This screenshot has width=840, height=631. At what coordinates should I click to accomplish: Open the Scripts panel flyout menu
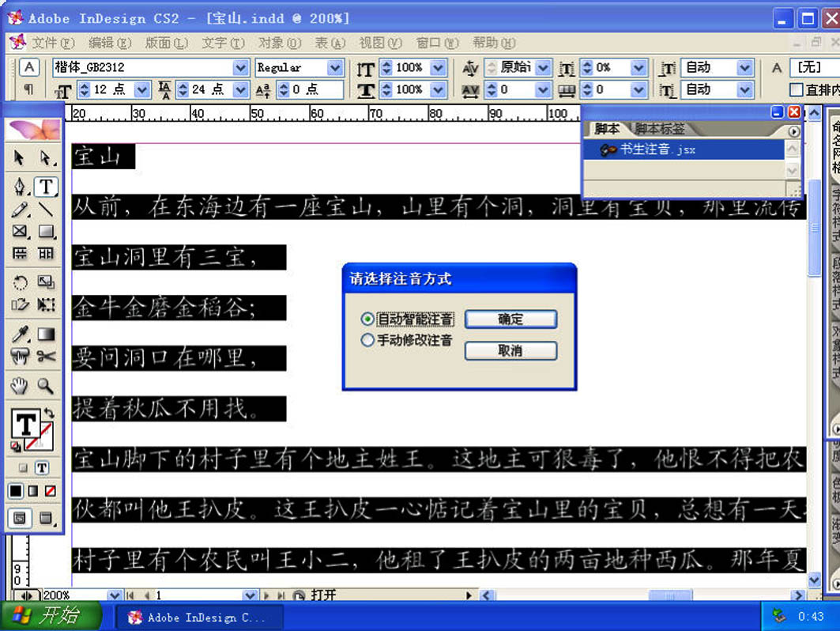pos(793,130)
